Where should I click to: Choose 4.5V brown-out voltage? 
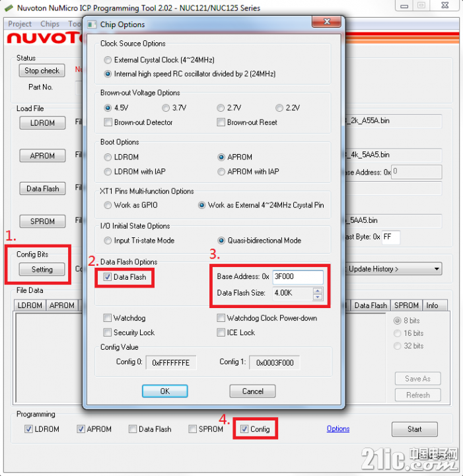(x=108, y=108)
